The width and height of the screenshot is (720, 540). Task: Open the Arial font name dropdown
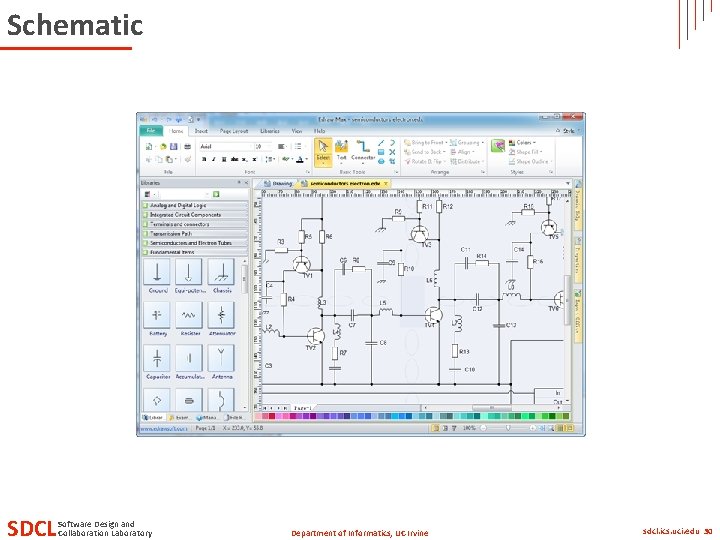(x=226, y=146)
